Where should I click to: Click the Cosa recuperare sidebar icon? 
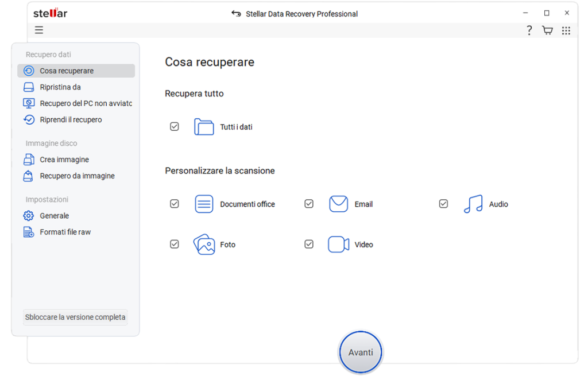tap(29, 71)
